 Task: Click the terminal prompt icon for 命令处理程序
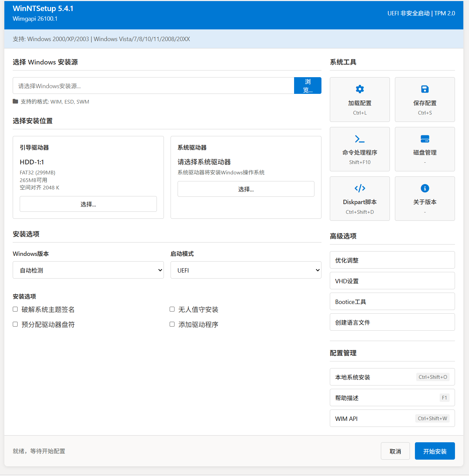[360, 139]
